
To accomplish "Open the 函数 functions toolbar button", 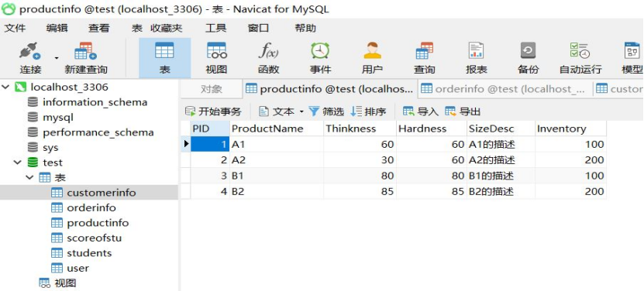I will (x=269, y=58).
